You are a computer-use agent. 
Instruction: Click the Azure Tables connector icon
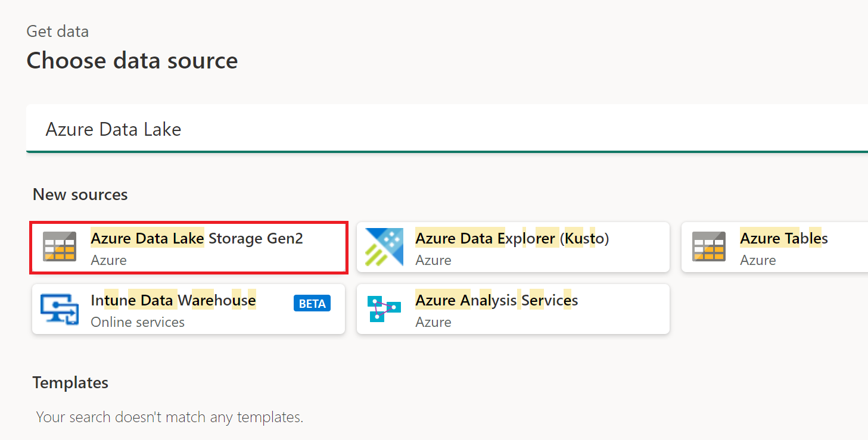pyautogui.click(x=708, y=247)
